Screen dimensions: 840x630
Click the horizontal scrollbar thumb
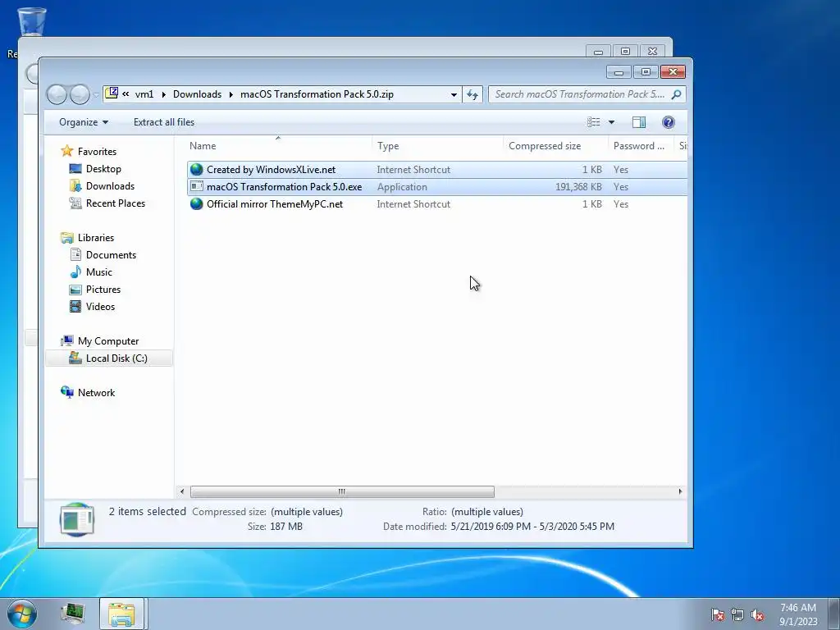tap(342, 491)
